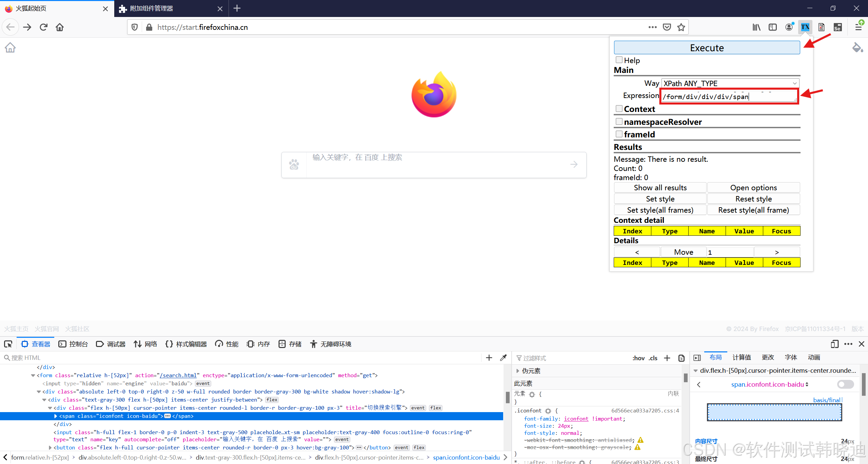Switch to the 控制台 console tab
The height and width of the screenshot is (464, 868).
click(x=73, y=344)
